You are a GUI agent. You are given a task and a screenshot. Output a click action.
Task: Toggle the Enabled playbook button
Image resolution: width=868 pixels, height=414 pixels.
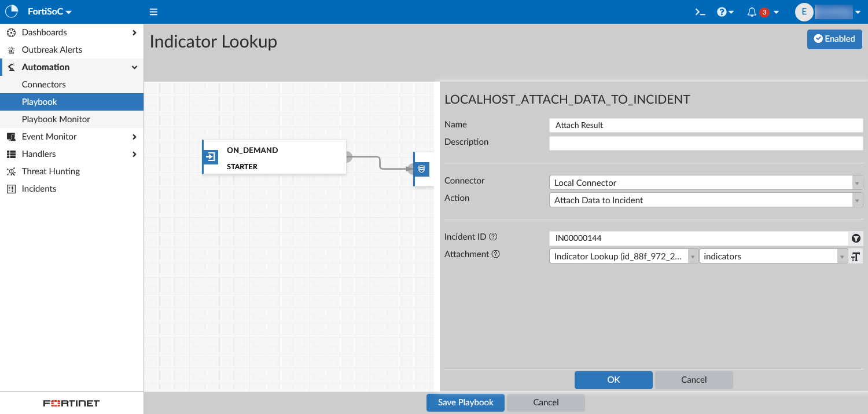pyautogui.click(x=834, y=39)
